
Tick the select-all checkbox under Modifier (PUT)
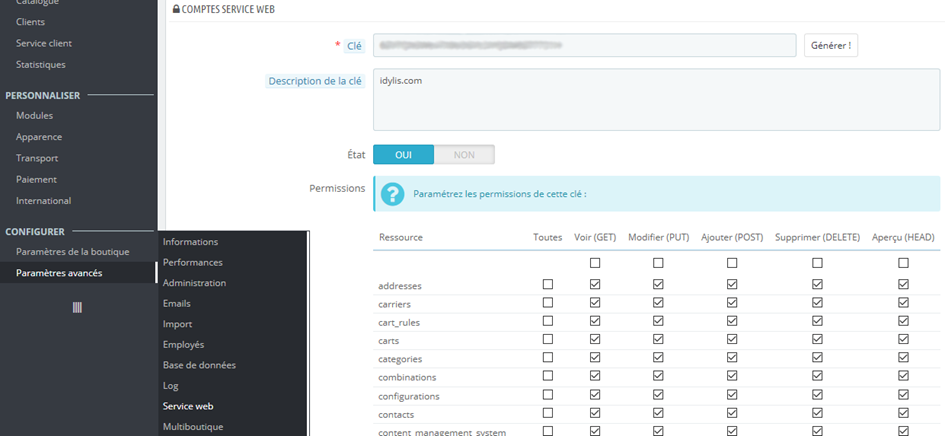click(658, 263)
